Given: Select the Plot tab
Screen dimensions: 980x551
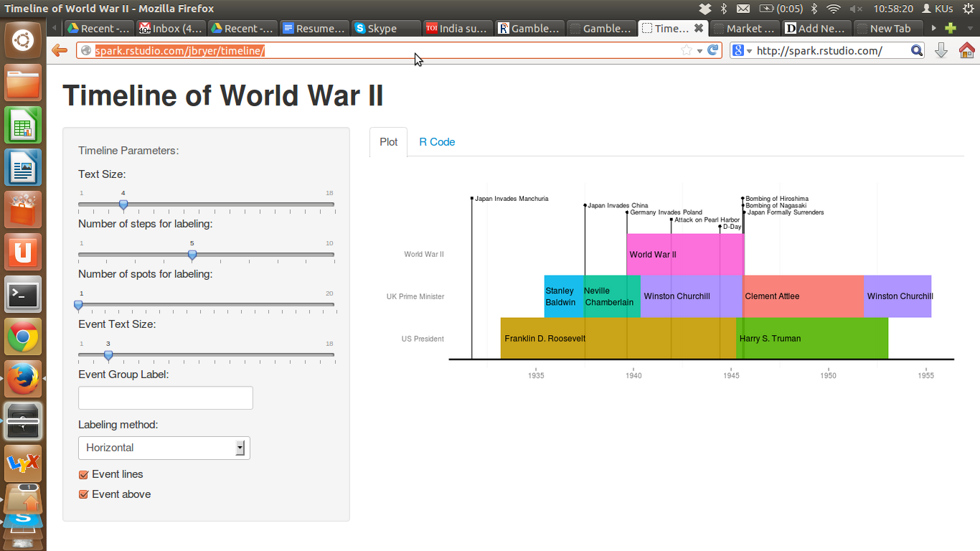Looking at the screenshot, I should 389,142.
